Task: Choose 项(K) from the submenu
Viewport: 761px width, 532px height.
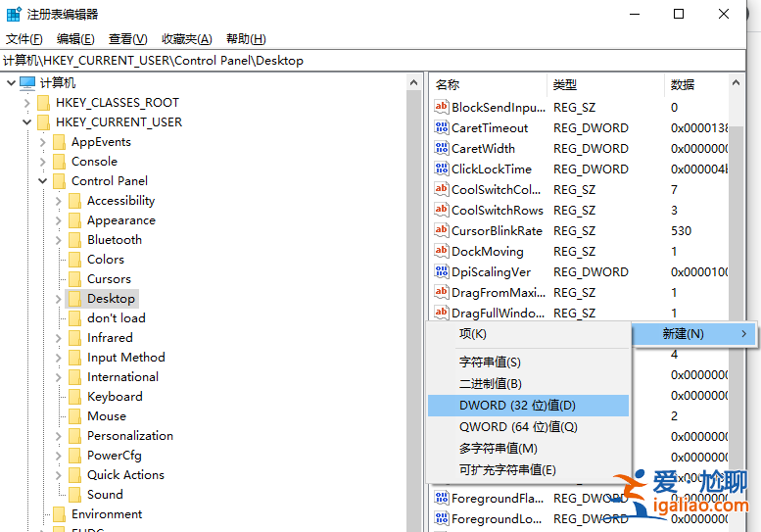Action: [x=528, y=334]
